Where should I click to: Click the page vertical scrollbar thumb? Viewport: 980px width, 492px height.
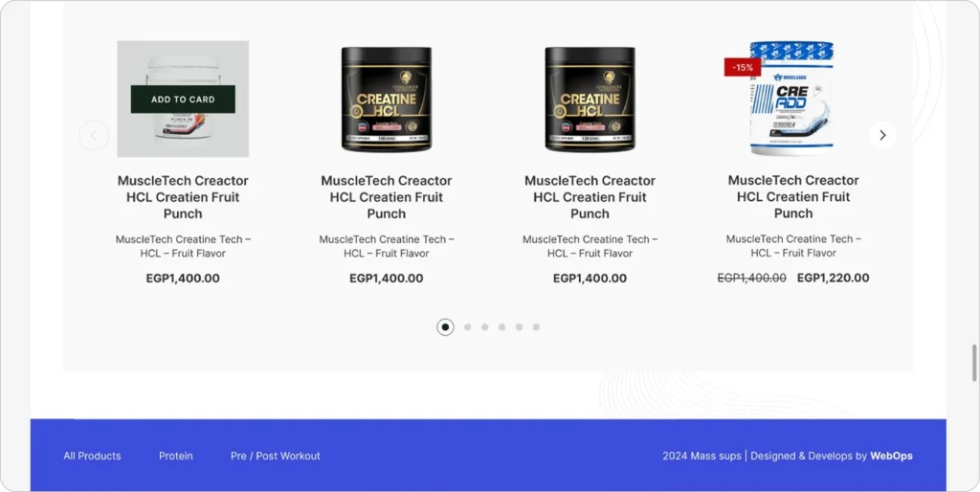[x=974, y=363]
